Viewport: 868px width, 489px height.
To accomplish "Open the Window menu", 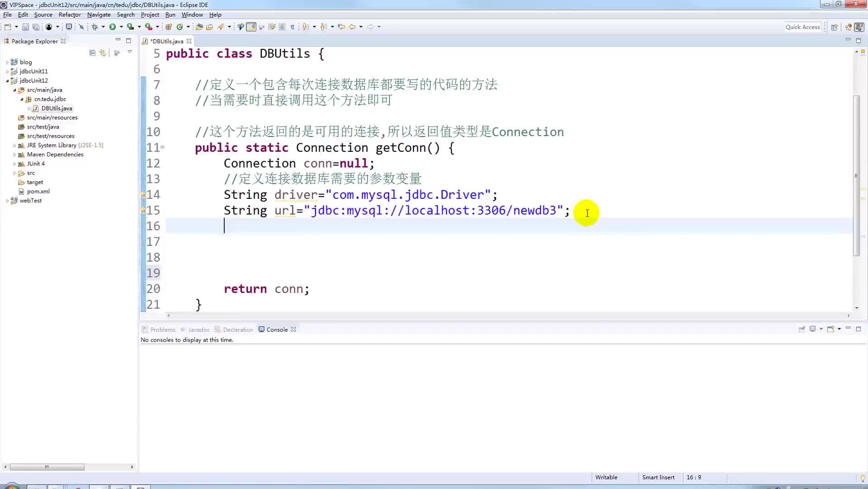I will (x=192, y=14).
